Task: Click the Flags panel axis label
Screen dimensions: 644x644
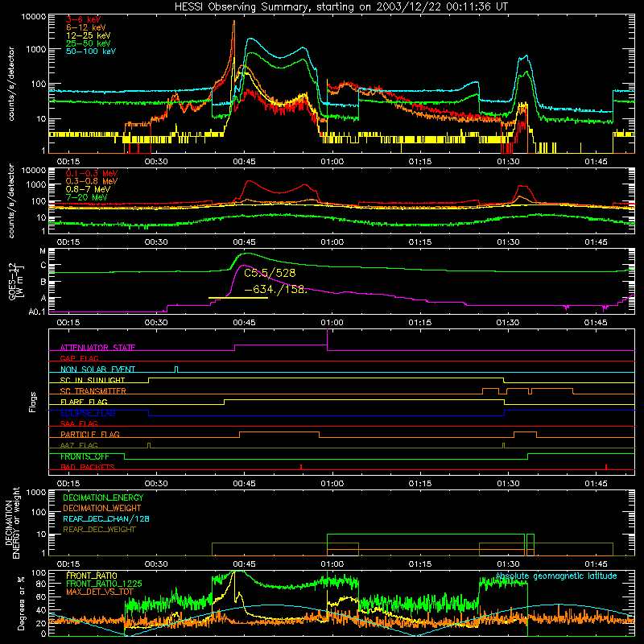Action: [x=32, y=402]
